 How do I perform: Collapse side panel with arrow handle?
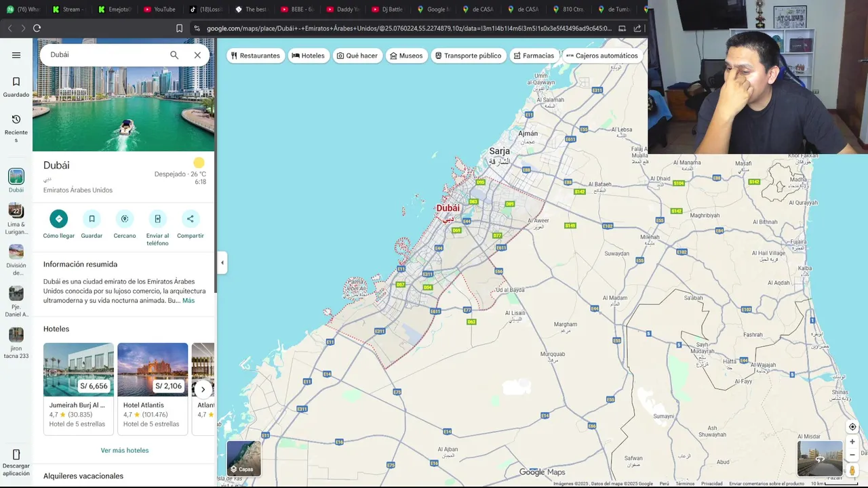[222, 263]
